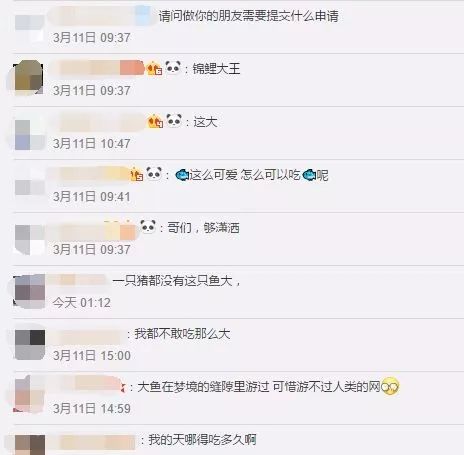
Task: Click crown badge in 这么可爱 comment
Action: [x=137, y=174]
